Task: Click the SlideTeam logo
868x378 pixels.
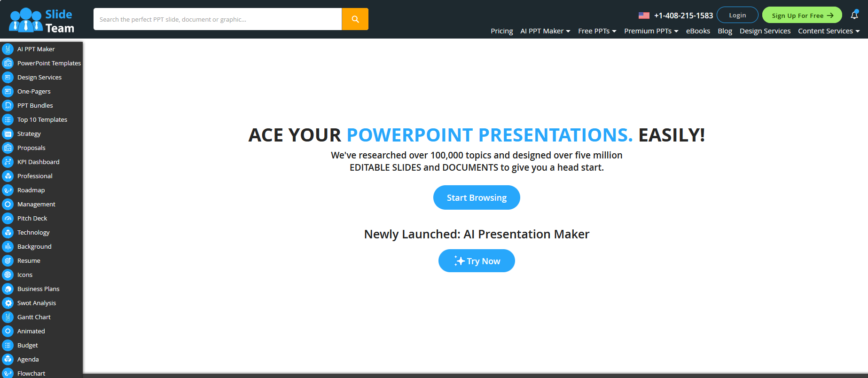Action: [41, 21]
